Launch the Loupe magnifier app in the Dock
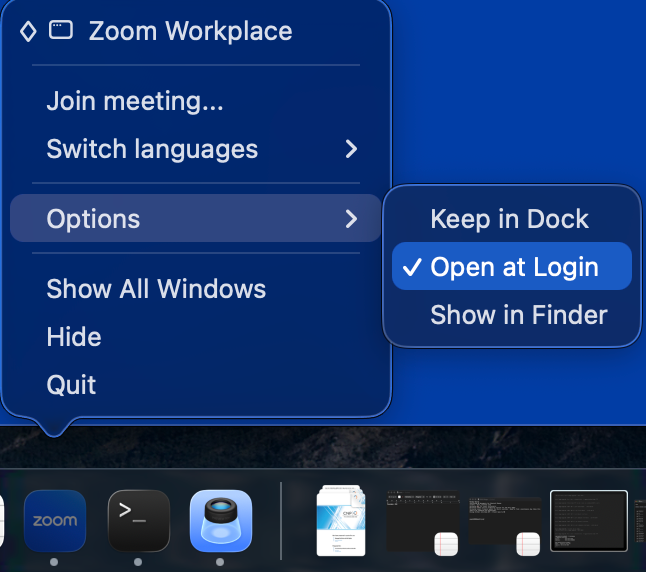Screen dimensions: 646x572 (221, 521)
